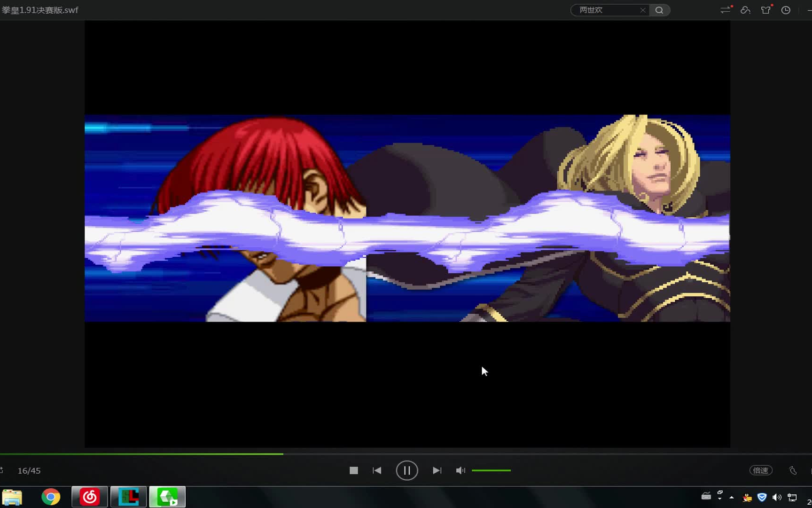Open the 倍速 playback speed menu

(761, 470)
